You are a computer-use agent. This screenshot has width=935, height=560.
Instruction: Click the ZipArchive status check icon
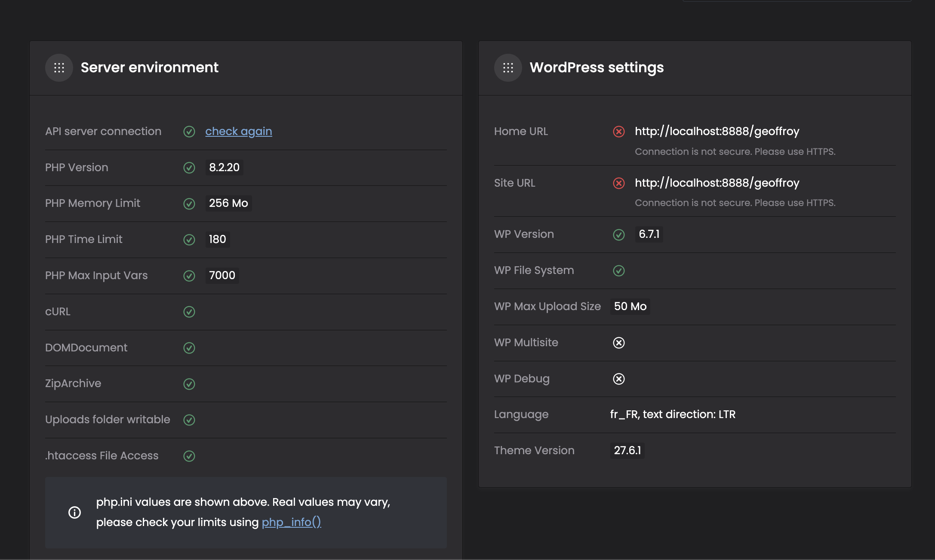click(x=189, y=384)
